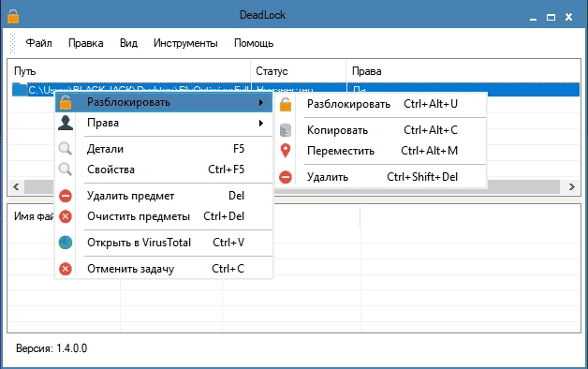588x369 pixels.
Task: Open the Помощь menu
Action: pyautogui.click(x=254, y=43)
